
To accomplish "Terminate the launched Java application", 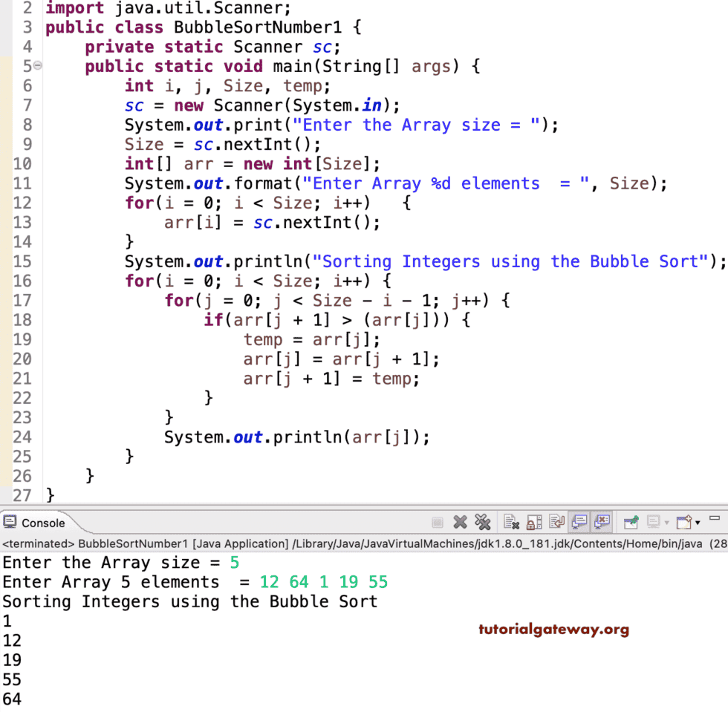I will (x=437, y=522).
